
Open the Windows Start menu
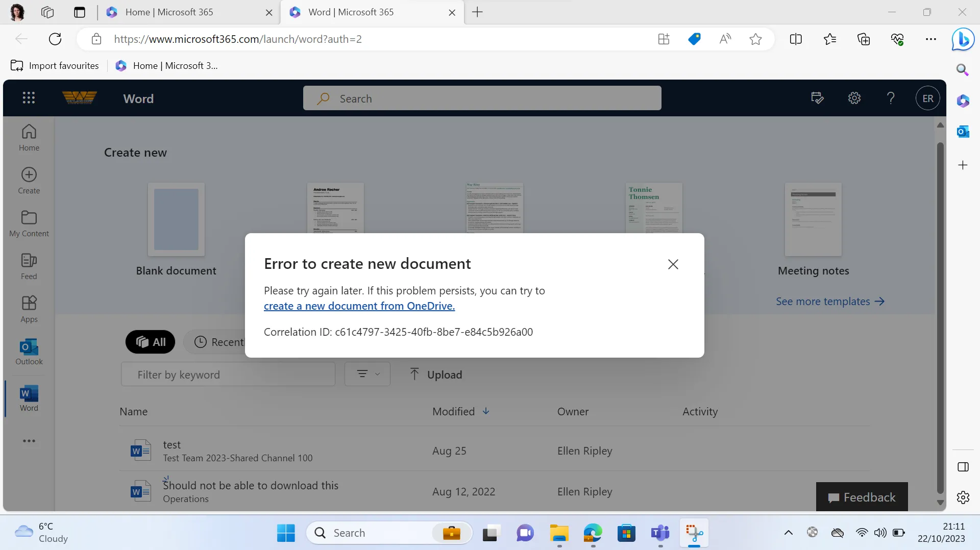pyautogui.click(x=286, y=533)
